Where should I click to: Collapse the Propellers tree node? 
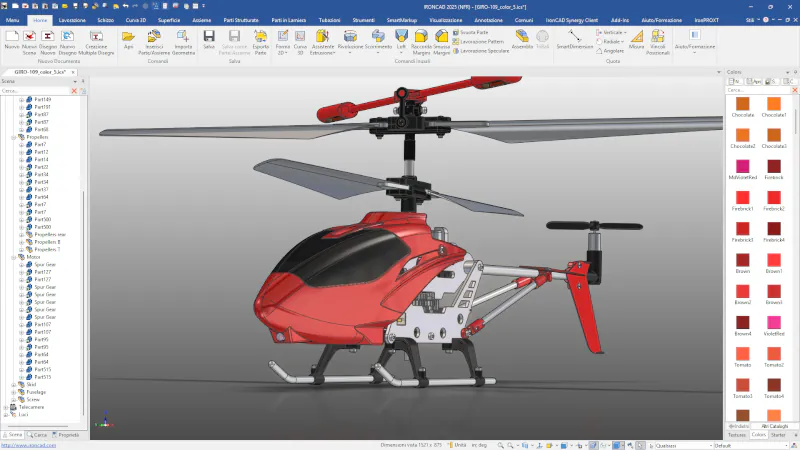coord(14,137)
